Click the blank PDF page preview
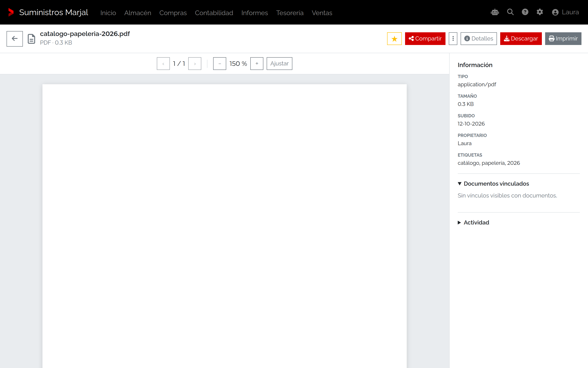 tap(225, 226)
